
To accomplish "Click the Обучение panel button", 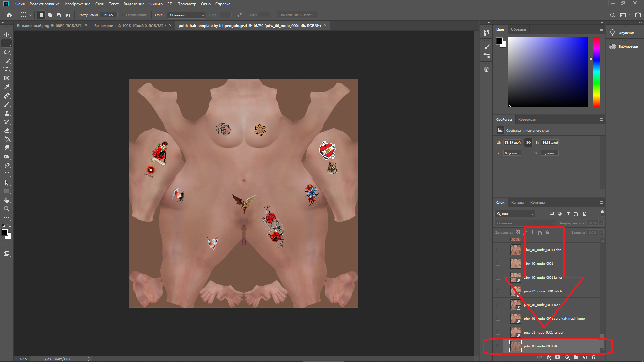I will pyautogui.click(x=624, y=33).
